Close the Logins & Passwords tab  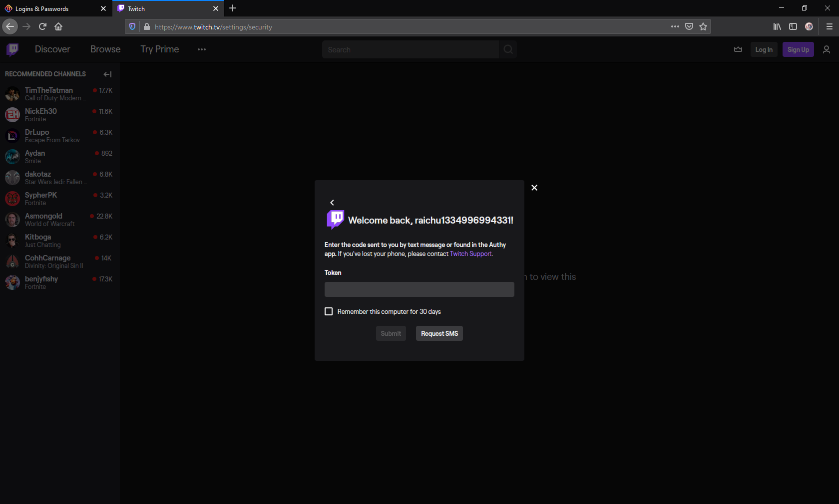pos(103,8)
